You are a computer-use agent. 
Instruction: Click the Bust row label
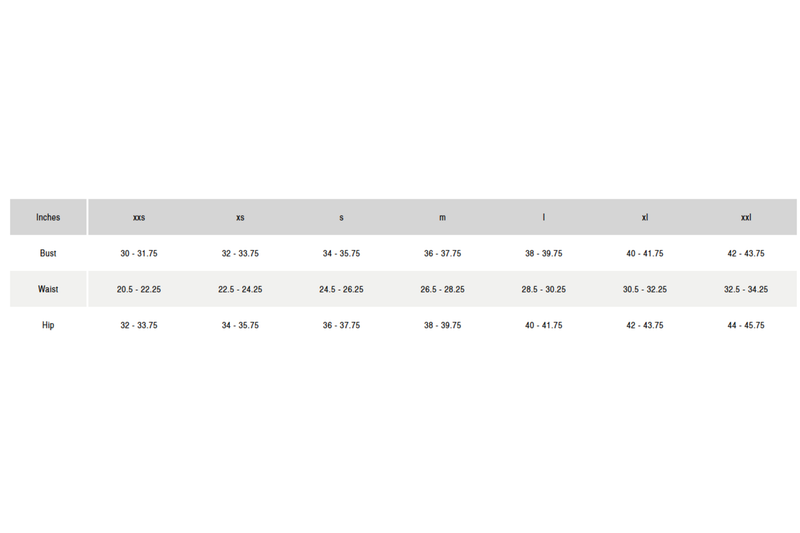(48, 253)
